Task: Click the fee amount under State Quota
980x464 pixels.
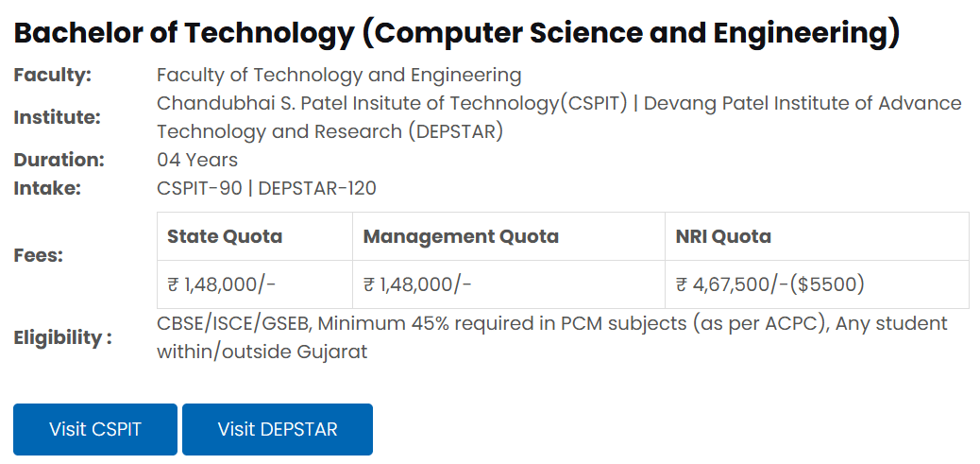Action: click(221, 284)
